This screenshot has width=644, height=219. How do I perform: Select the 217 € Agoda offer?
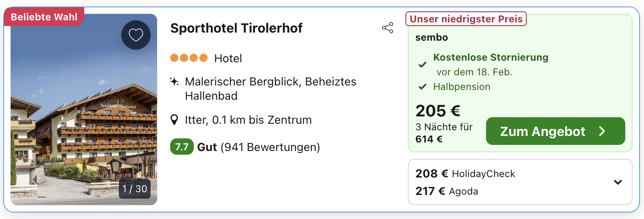click(447, 191)
